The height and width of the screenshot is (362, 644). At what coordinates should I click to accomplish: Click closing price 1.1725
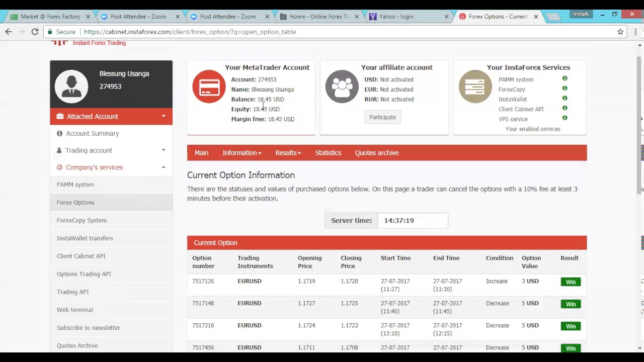click(x=350, y=303)
